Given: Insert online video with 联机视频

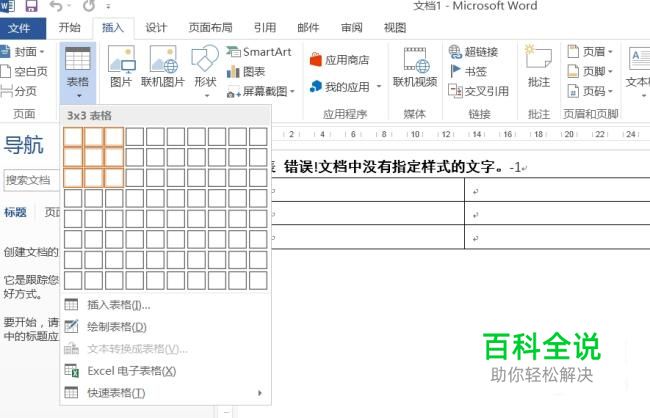Looking at the screenshot, I should 415,66.
